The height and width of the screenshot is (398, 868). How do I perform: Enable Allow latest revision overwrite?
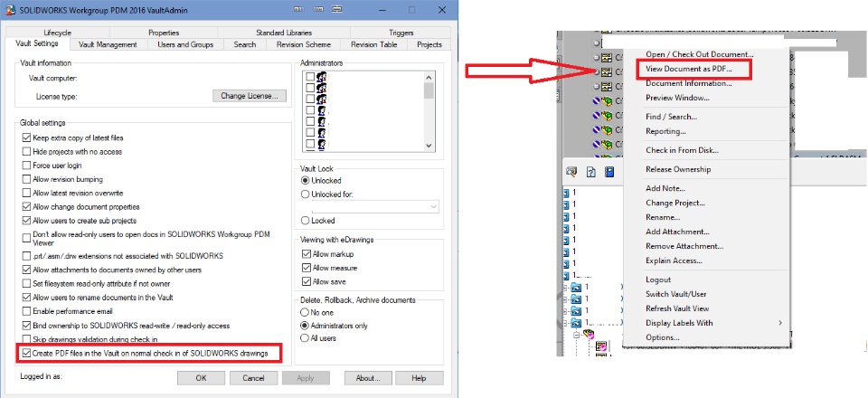tap(26, 194)
